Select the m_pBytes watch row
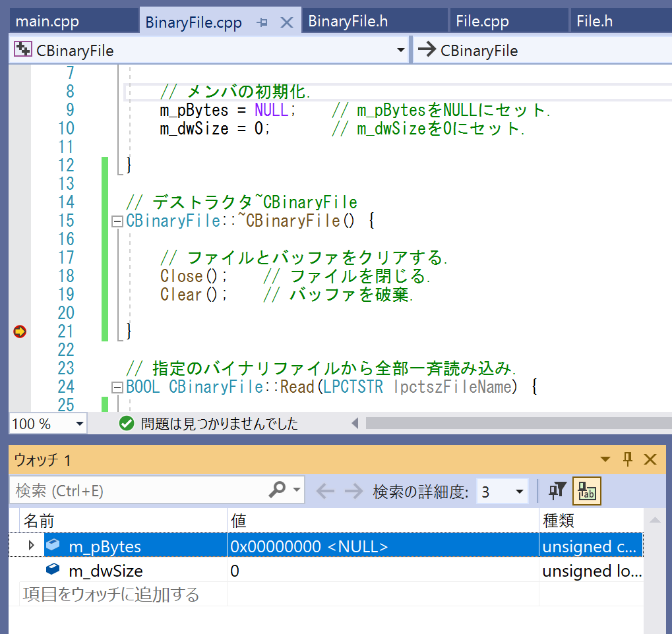Screen dimensions: 672x634 [326, 545]
